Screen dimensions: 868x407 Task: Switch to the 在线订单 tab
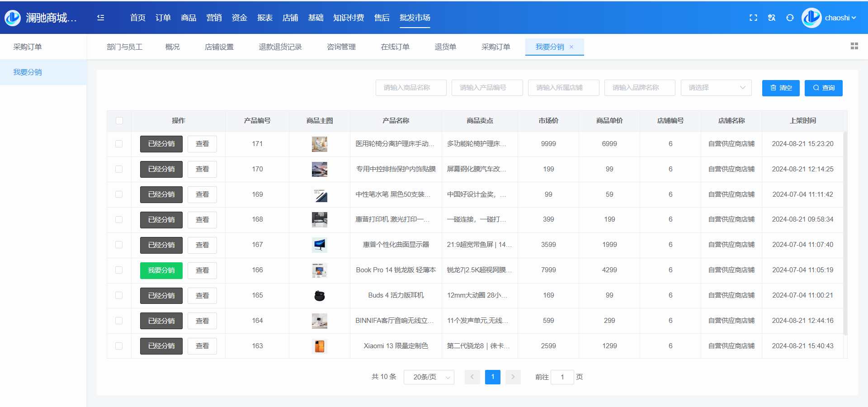pyautogui.click(x=395, y=47)
